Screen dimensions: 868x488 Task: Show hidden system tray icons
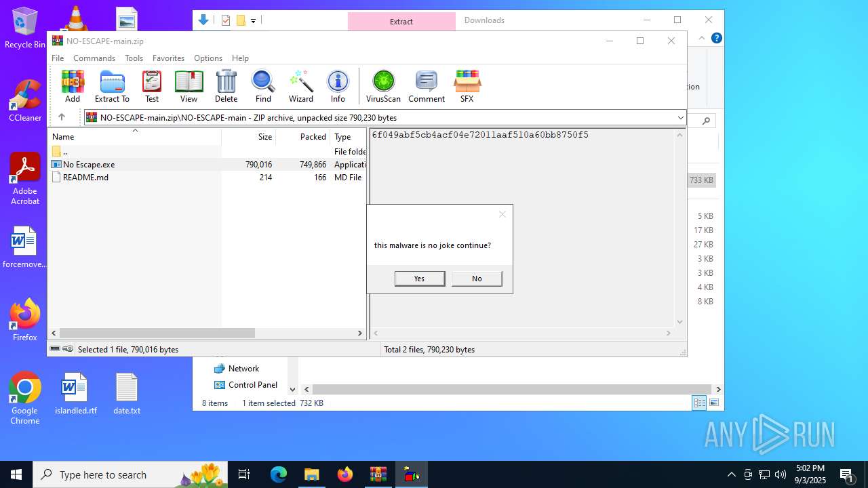731,474
